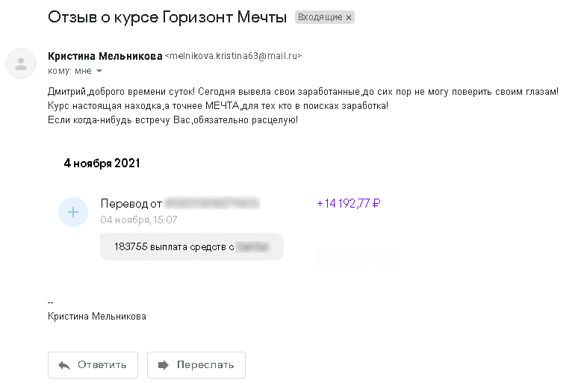Screen dimensions: 587x392
Task: Open the Входящие label tag
Action: coord(320,17)
